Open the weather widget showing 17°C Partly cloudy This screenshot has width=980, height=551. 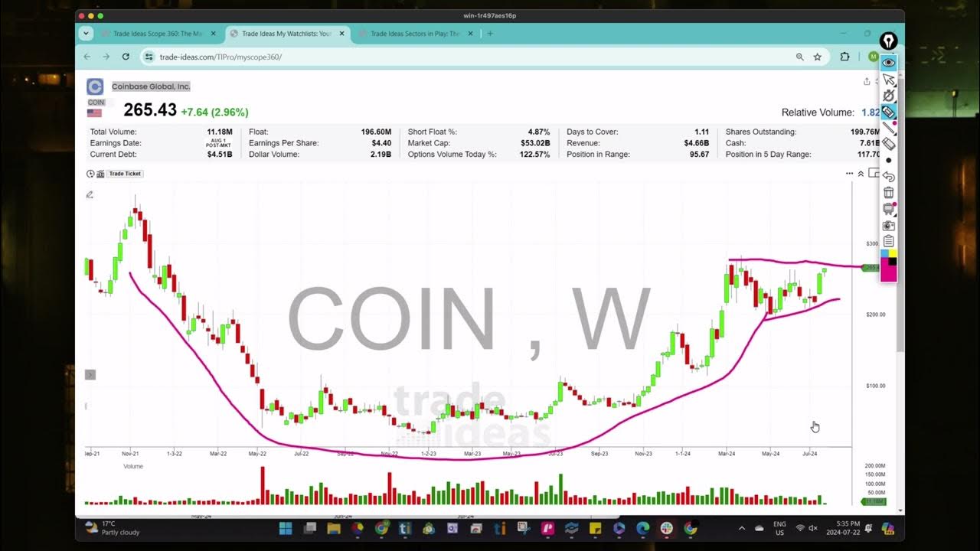point(113,528)
